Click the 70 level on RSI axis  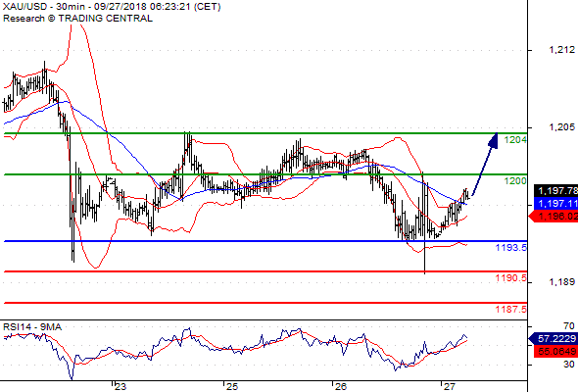coord(569,326)
